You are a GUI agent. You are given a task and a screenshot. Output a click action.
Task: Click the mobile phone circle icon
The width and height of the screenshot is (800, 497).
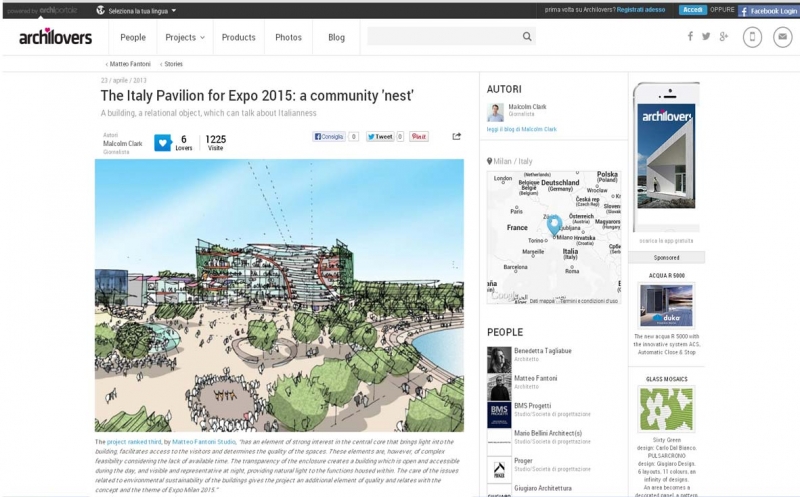pos(752,37)
